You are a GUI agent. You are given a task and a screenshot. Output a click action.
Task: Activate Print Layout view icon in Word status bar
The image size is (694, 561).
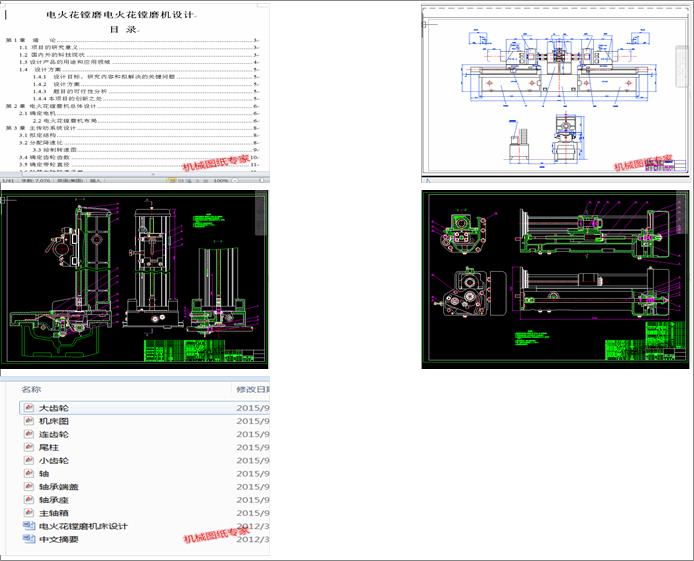(x=172, y=181)
